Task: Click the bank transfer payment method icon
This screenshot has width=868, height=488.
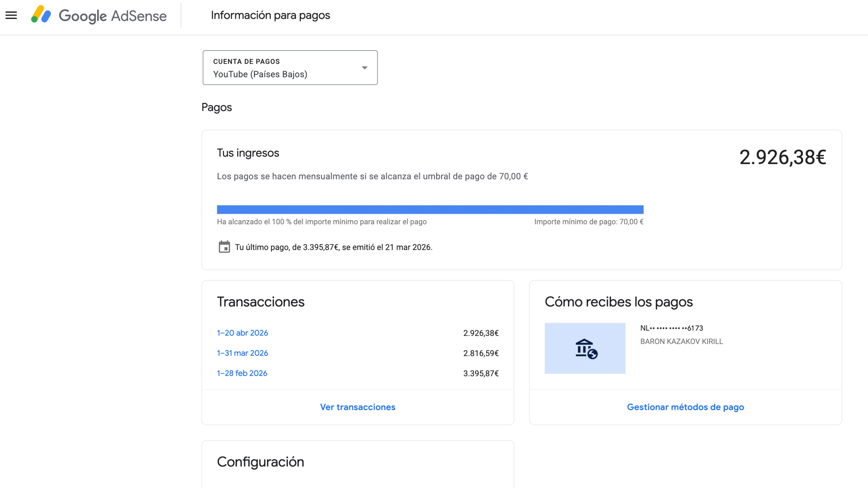Action: [585, 348]
